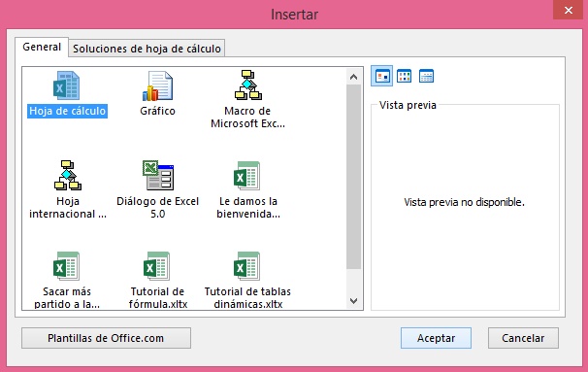Pick the Tutorial de fórmula.xltx icon

pos(157,266)
